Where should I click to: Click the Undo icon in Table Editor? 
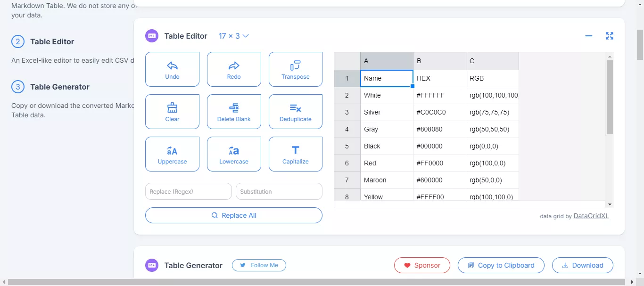tap(172, 69)
